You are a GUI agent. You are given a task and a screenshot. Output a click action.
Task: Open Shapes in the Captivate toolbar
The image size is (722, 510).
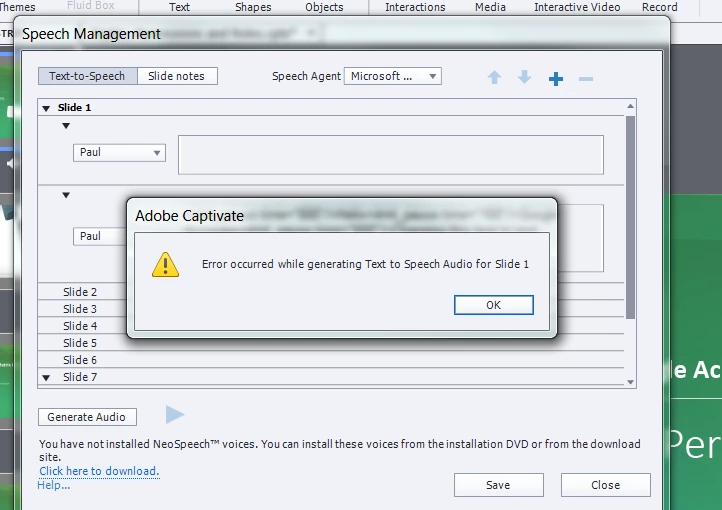point(253,7)
